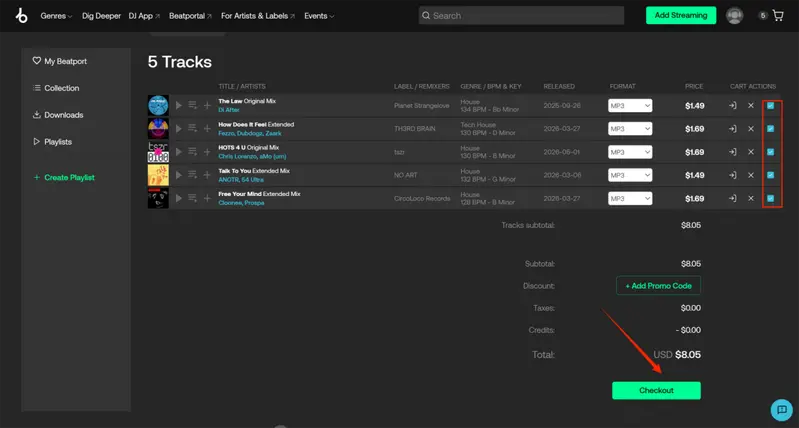Click Create Playlist in the sidebar

tap(64, 177)
